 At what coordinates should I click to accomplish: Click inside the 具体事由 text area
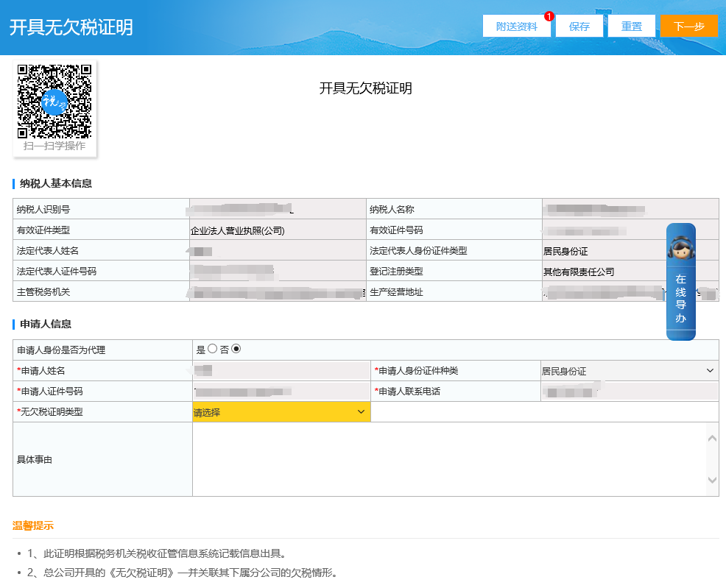[x=449, y=459]
